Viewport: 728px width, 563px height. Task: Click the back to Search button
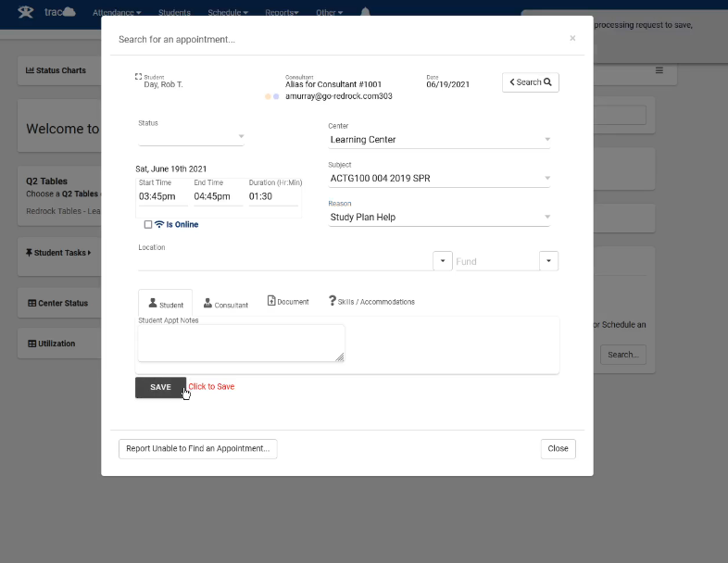(530, 82)
